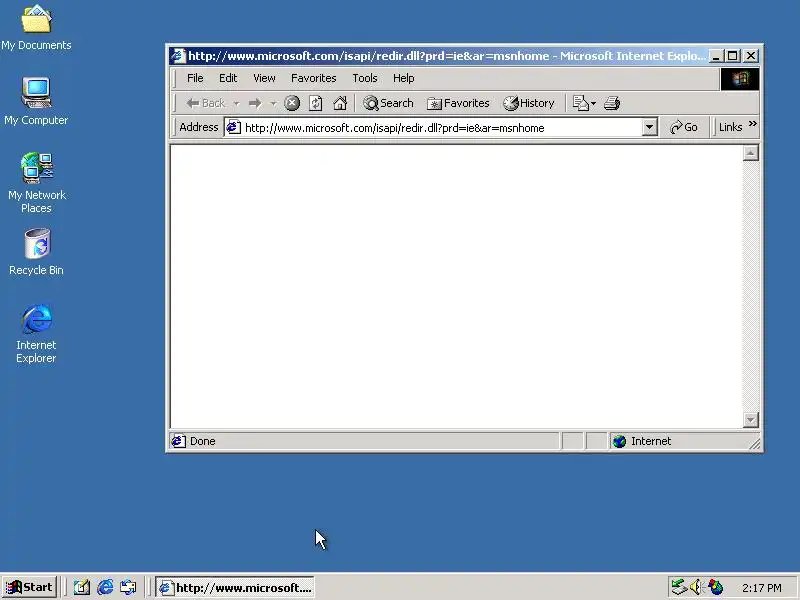Open the File menu
Viewport: 800px width, 600px height.
coord(195,78)
